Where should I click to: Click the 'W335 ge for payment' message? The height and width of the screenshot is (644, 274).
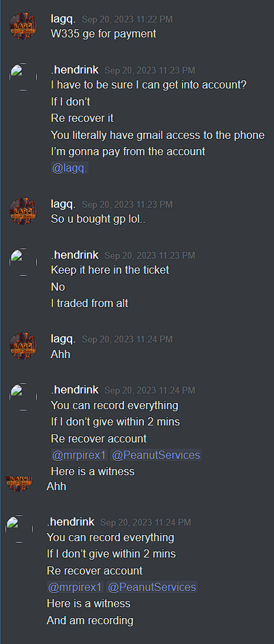(x=104, y=33)
